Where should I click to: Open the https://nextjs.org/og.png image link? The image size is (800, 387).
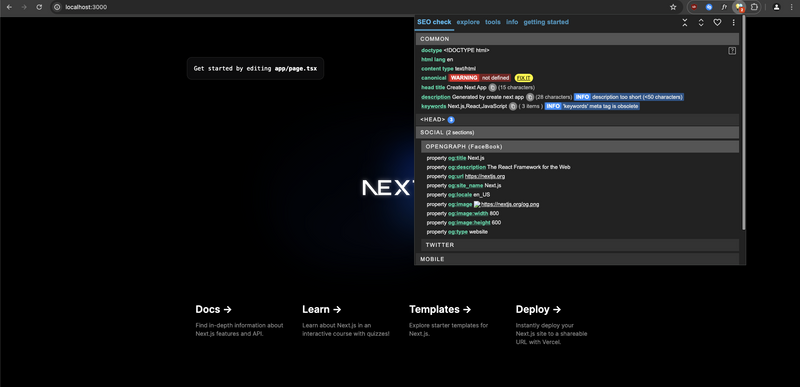510,204
